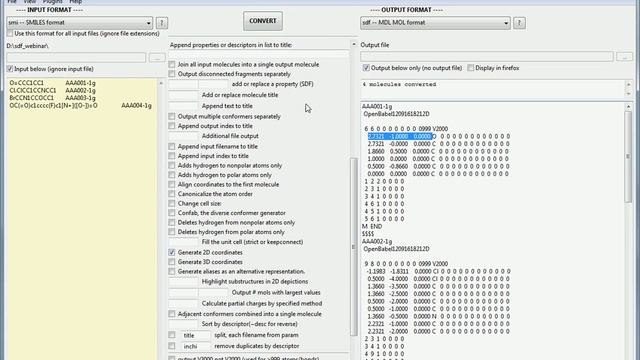The width and height of the screenshot is (640, 360).
Task: Click the input line 'AAA003-1g'
Action: (52, 98)
